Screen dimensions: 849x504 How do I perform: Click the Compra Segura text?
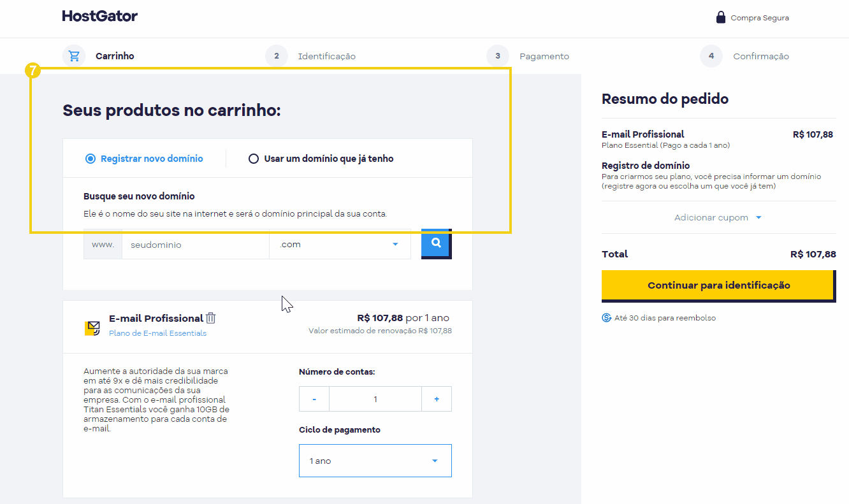pos(760,18)
